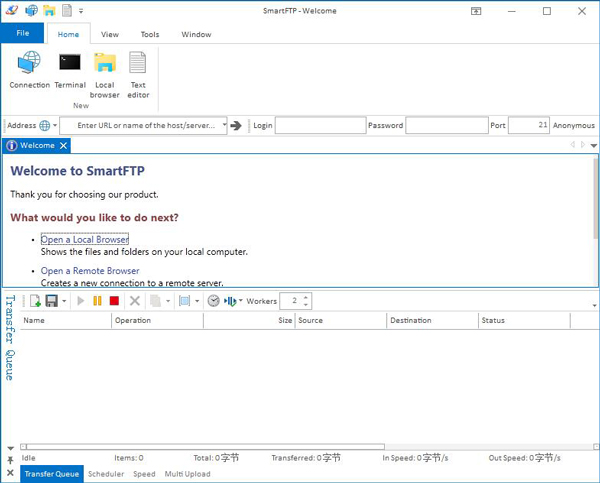Click the Address protocol globe icon
This screenshot has height=483, width=600.
tap(45, 125)
